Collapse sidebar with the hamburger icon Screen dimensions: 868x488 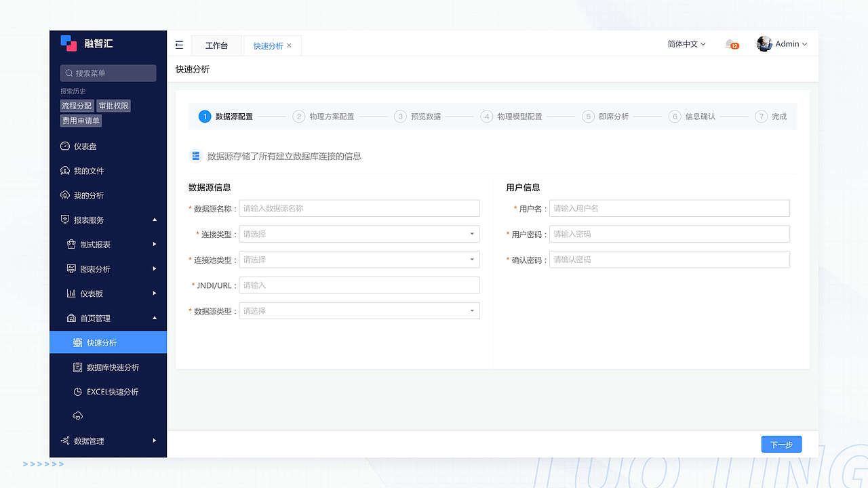point(179,45)
